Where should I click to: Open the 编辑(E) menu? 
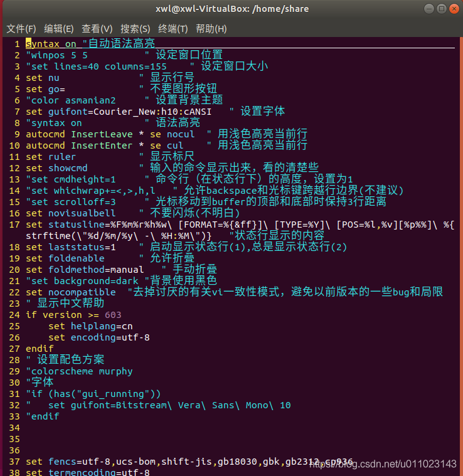click(x=59, y=29)
